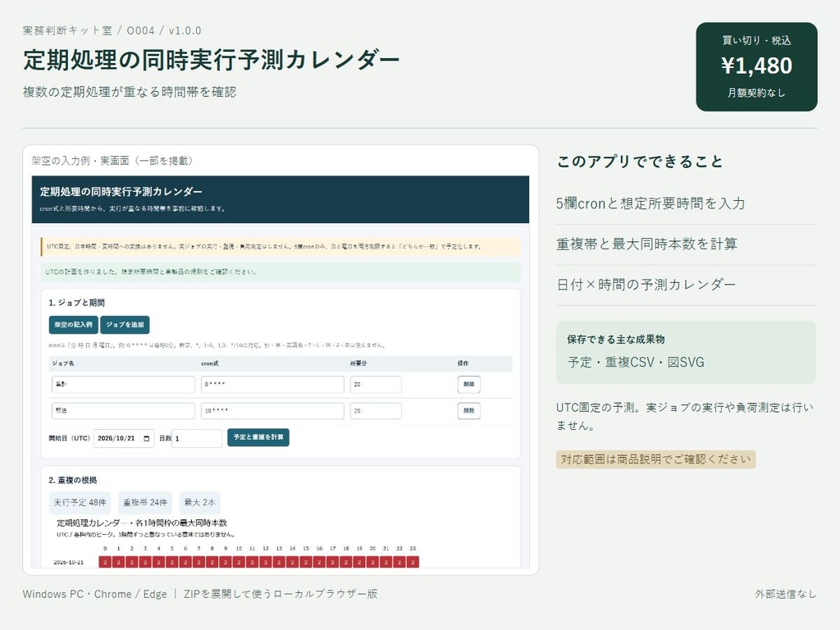Viewport: 840px width, 630px height.
Task: Click the red heatmap cell under hour 6
Action: pyautogui.click(x=185, y=562)
